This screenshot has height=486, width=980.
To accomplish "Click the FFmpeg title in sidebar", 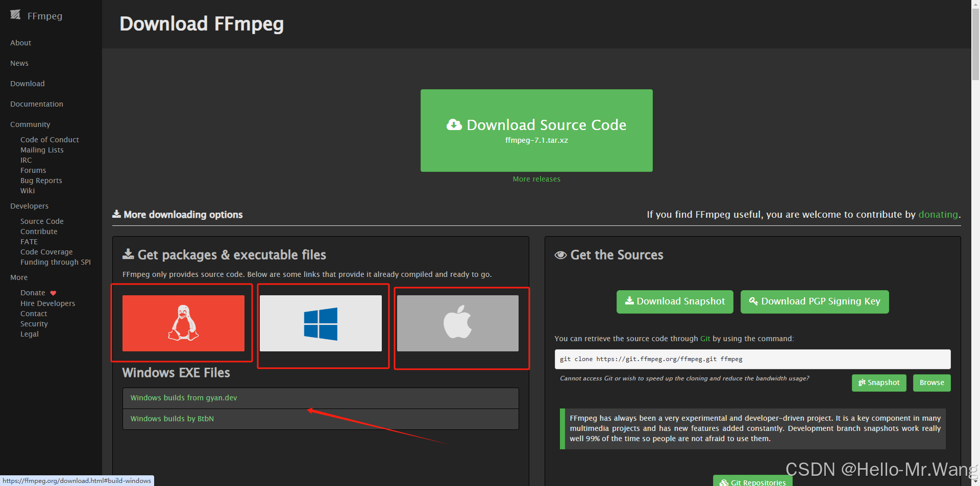I will pyautogui.click(x=45, y=16).
